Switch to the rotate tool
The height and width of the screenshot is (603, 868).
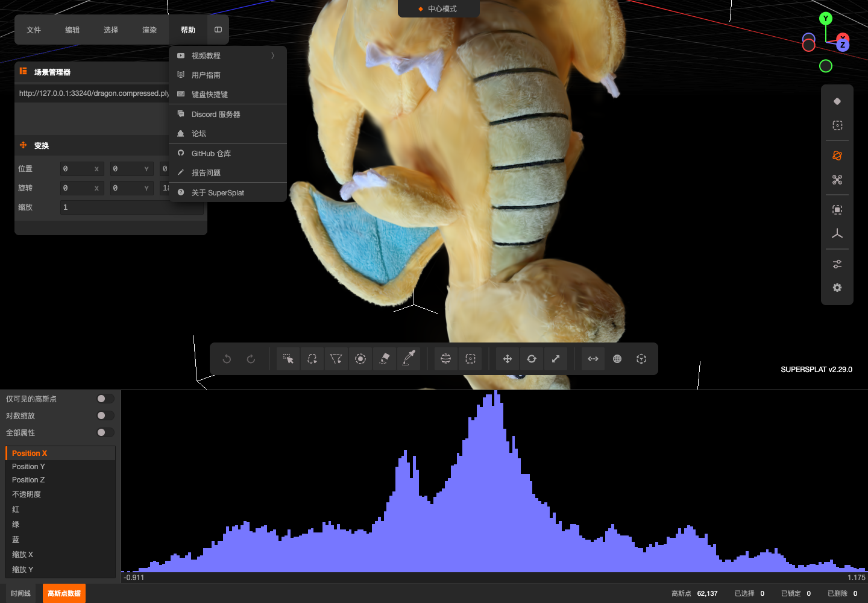pos(532,359)
